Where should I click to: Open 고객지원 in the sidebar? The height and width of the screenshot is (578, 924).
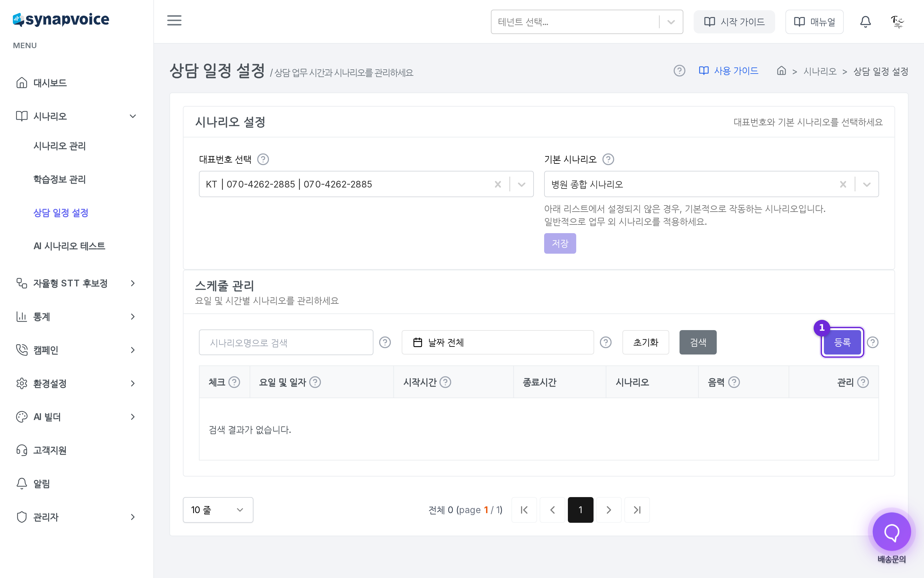click(x=50, y=450)
